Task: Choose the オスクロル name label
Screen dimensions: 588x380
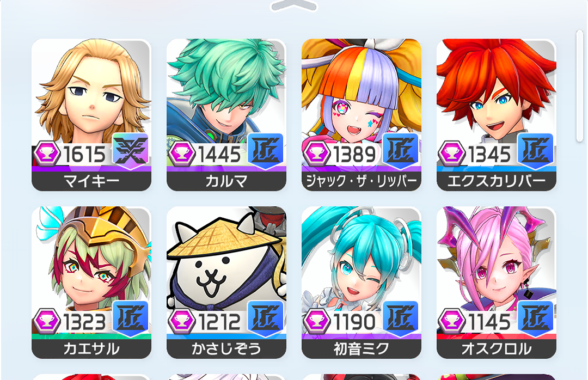Action: [497, 349]
